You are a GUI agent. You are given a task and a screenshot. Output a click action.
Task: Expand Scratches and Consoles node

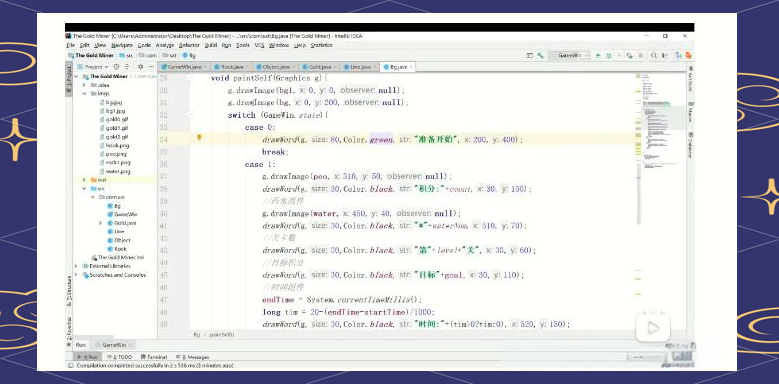point(77,275)
